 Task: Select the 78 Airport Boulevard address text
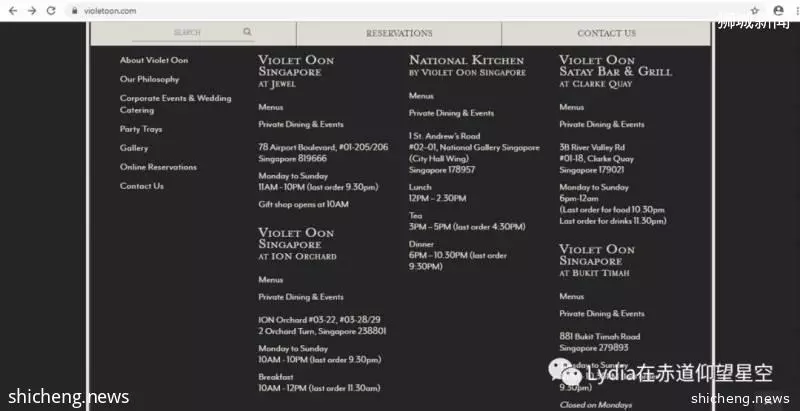(323, 147)
